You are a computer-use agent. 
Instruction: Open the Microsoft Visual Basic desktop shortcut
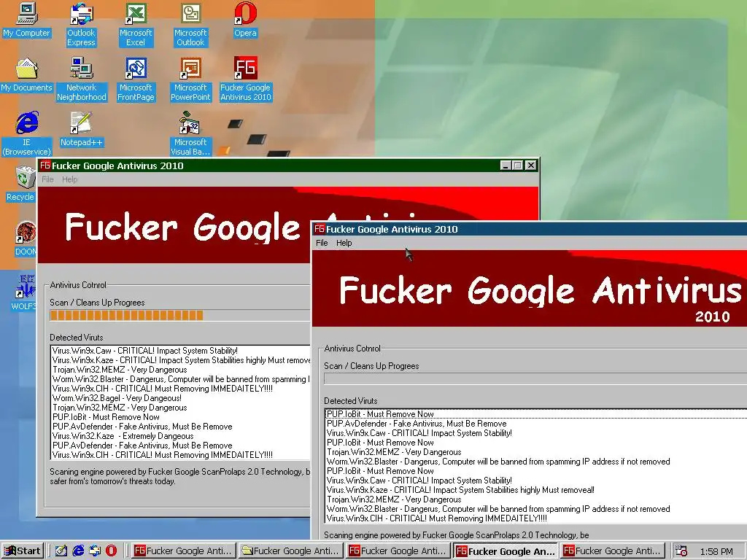point(190,134)
